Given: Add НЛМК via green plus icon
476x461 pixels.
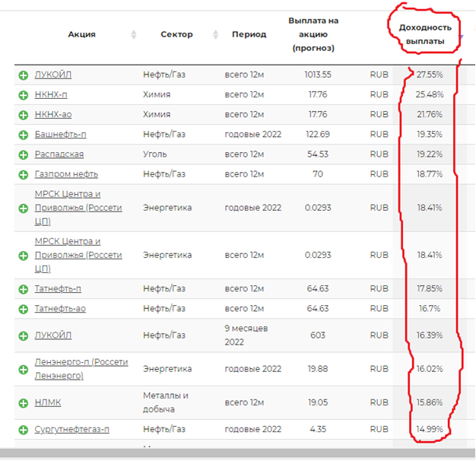Looking at the screenshot, I should coord(24,403).
